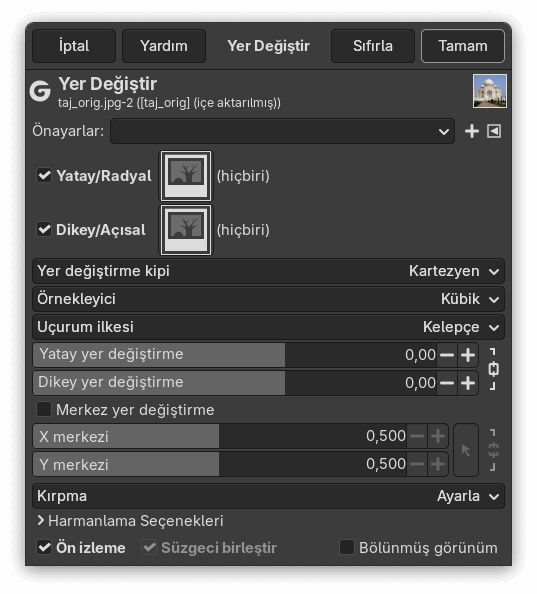537x594 pixels.
Task: Change Örnekleyici from Kübik
Action: 268,299
